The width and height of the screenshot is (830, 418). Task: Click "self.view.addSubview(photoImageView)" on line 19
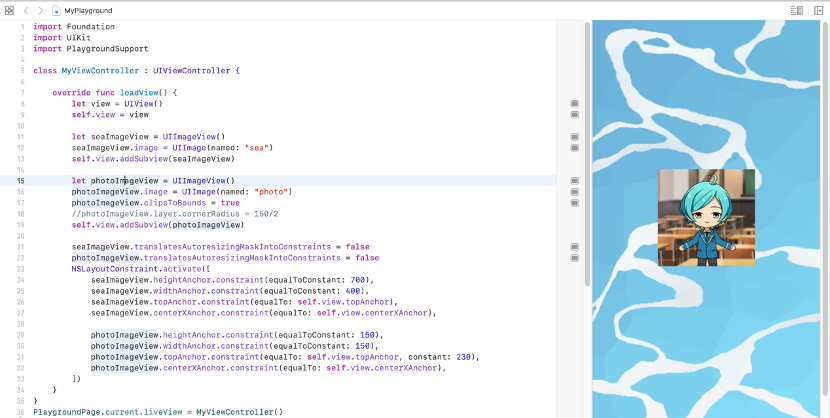158,225
